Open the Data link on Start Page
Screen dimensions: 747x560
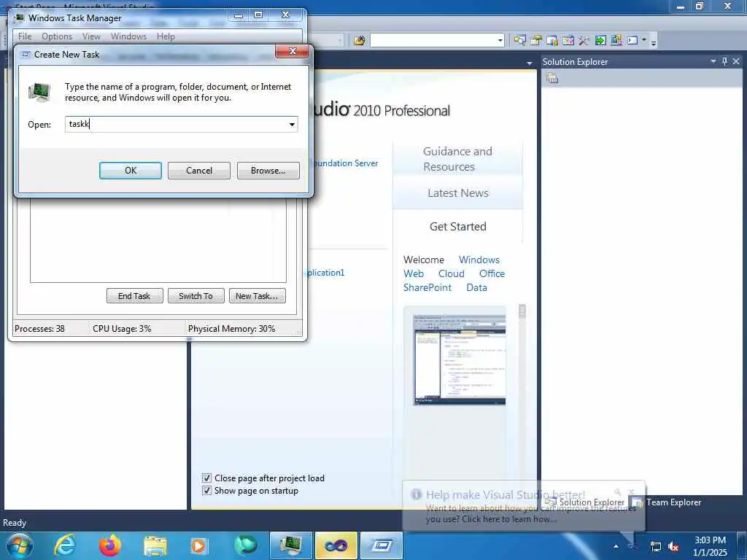pos(476,287)
